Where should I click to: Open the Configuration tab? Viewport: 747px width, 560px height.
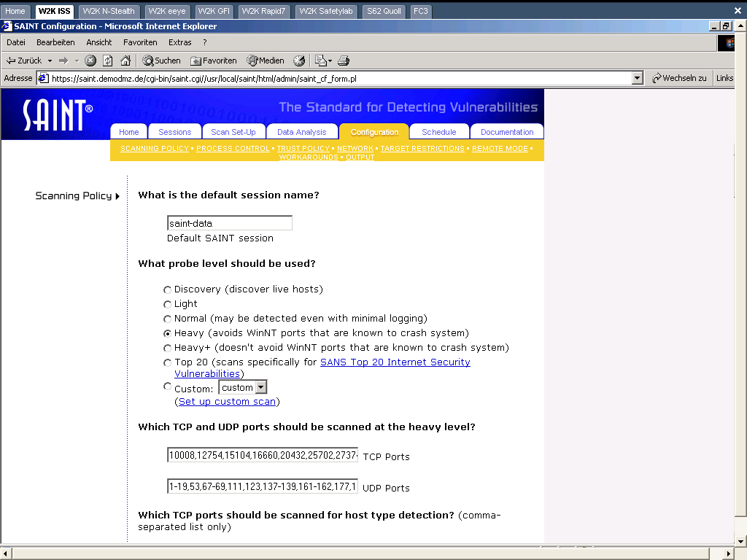click(x=374, y=132)
